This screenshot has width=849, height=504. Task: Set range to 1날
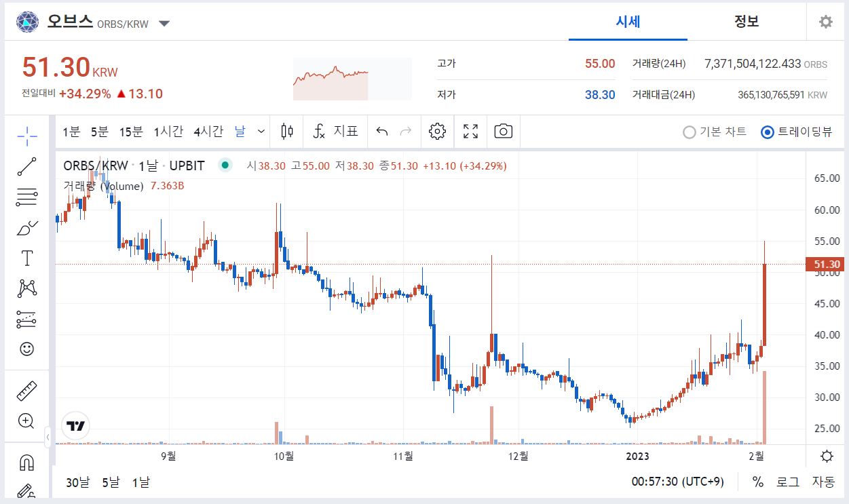[141, 482]
